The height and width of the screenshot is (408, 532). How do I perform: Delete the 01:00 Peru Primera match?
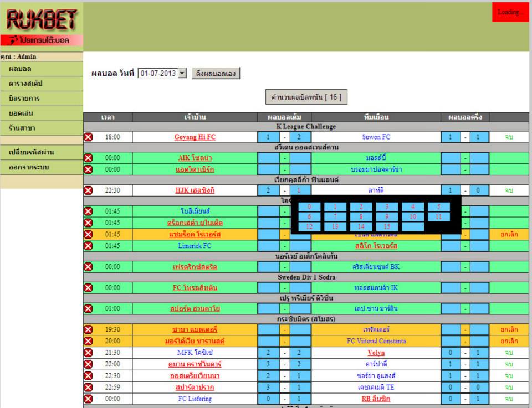pos(88,309)
